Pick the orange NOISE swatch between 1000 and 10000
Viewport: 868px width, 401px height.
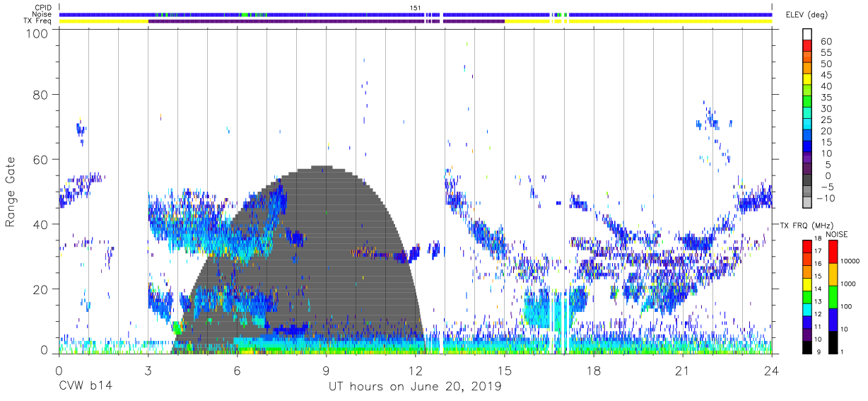pos(833,274)
